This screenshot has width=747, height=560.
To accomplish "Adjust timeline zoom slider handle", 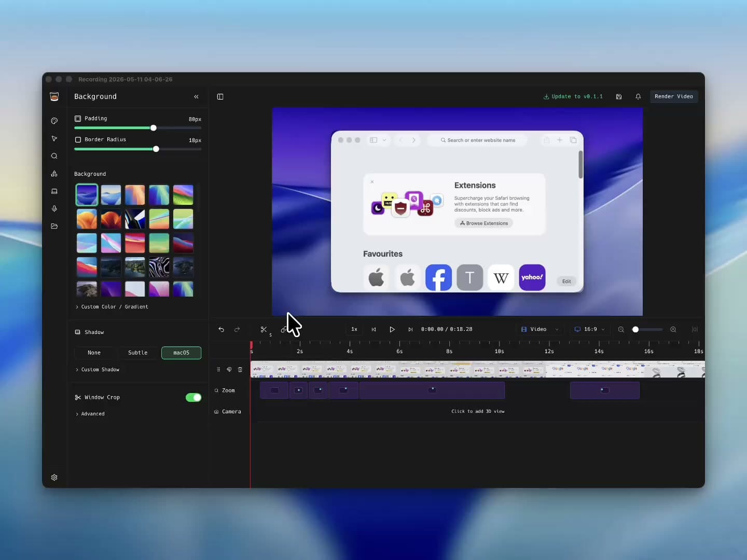I will tap(635, 329).
